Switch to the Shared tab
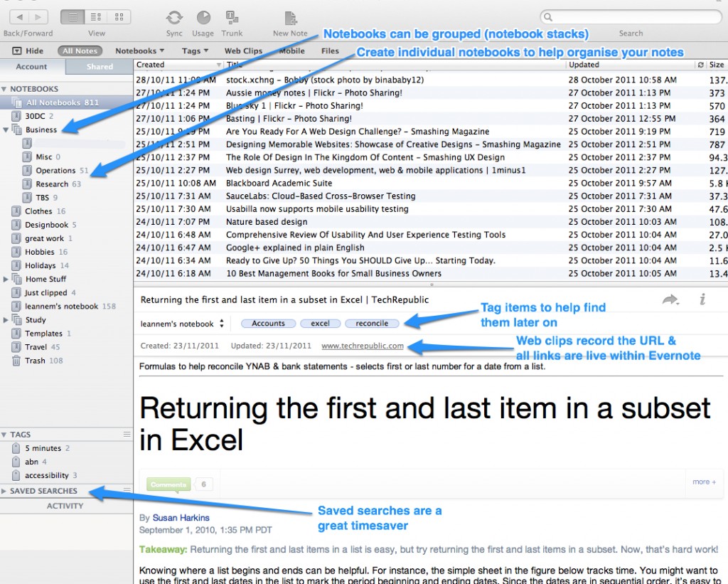Image resolution: width=728 pixels, height=584 pixels. (100, 66)
